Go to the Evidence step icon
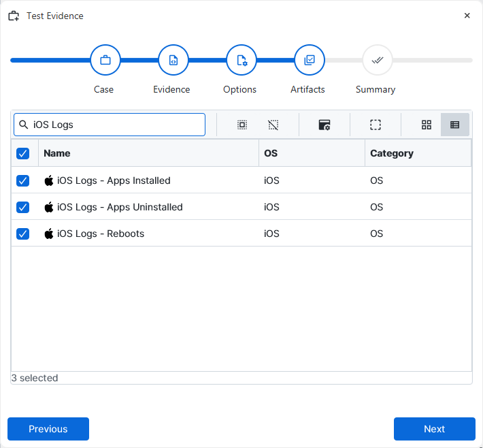Screen dimensions: 483x448 click(173, 60)
